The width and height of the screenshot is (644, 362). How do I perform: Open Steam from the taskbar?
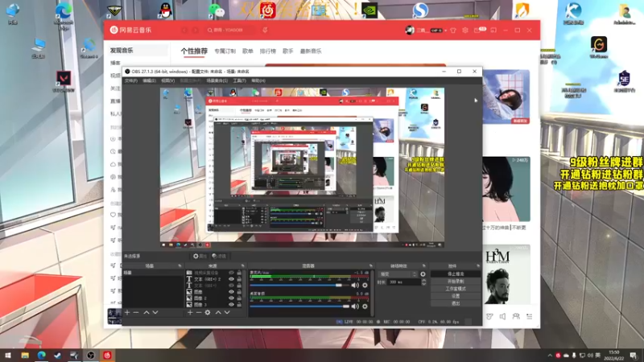click(57, 356)
